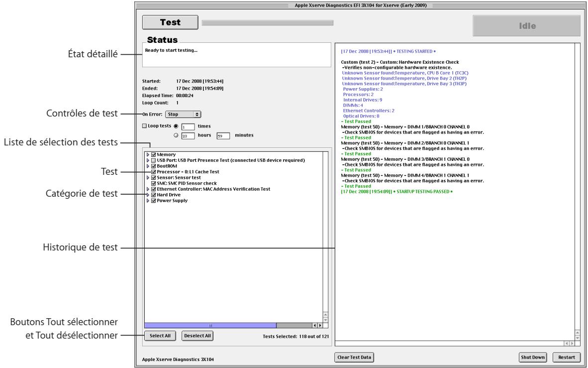Expand the Sensor test category
This screenshot has width=588, height=368.
(x=148, y=178)
